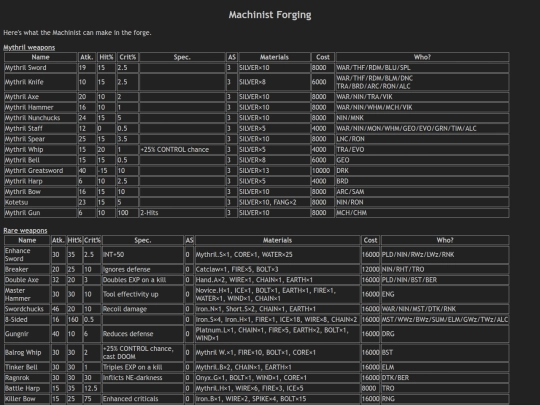Click the Mythril weapons section heading
Screen dimensions: 540x405
click(29, 47)
